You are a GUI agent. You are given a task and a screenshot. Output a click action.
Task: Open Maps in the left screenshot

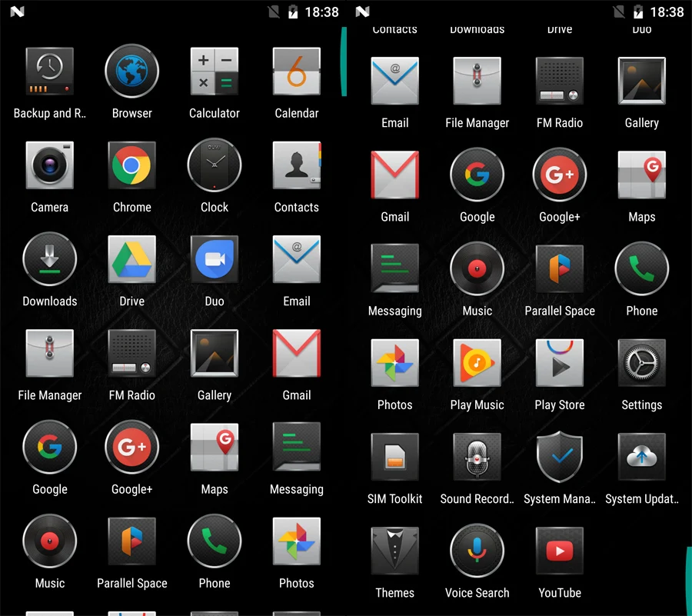tap(214, 447)
